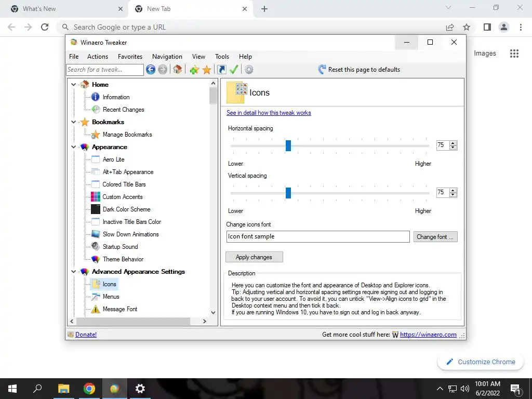Click Change font button
The height and width of the screenshot is (399, 532).
tap(435, 237)
